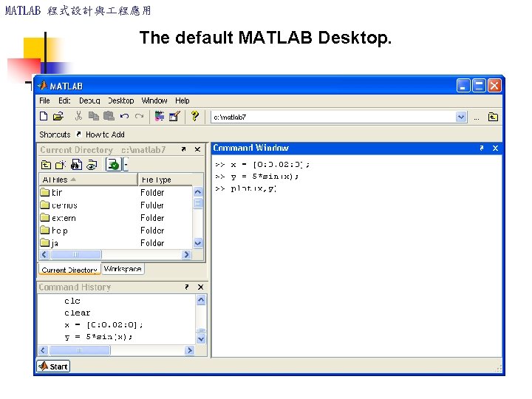Viewport: 532px width, 399px height.
Task: Select clear in Command History
Action: tap(78, 313)
